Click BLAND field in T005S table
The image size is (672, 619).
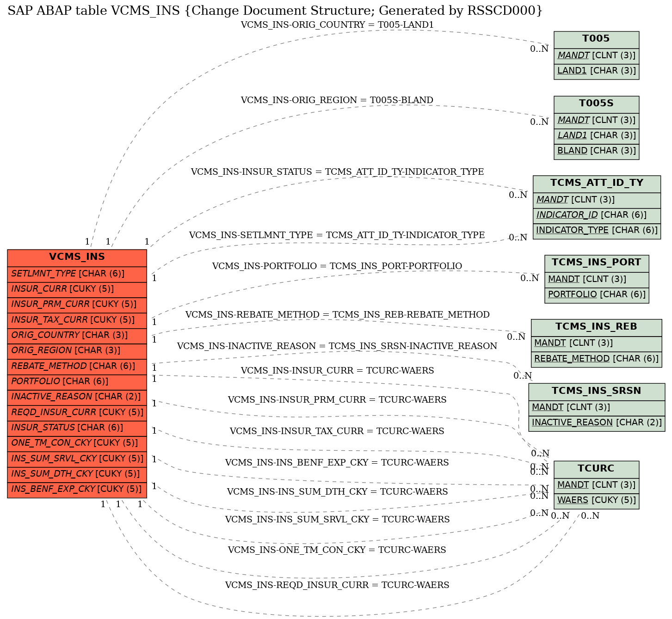[596, 152]
